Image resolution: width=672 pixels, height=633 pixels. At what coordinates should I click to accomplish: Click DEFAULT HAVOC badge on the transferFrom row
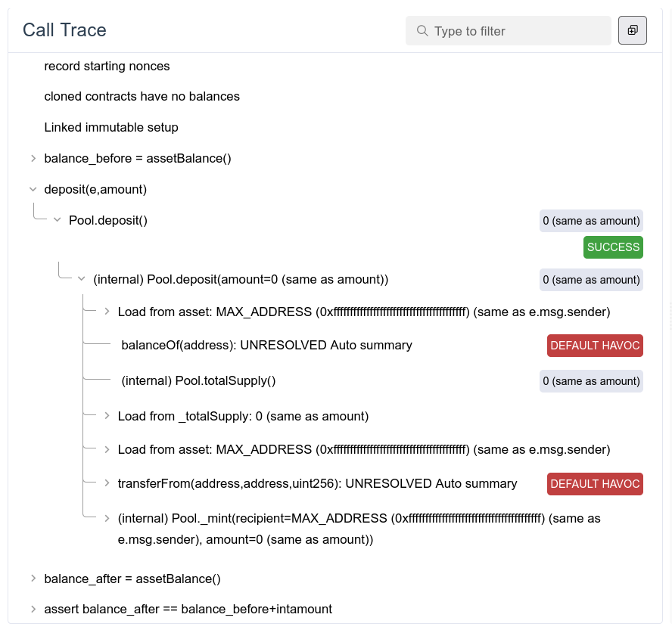click(595, 484)
